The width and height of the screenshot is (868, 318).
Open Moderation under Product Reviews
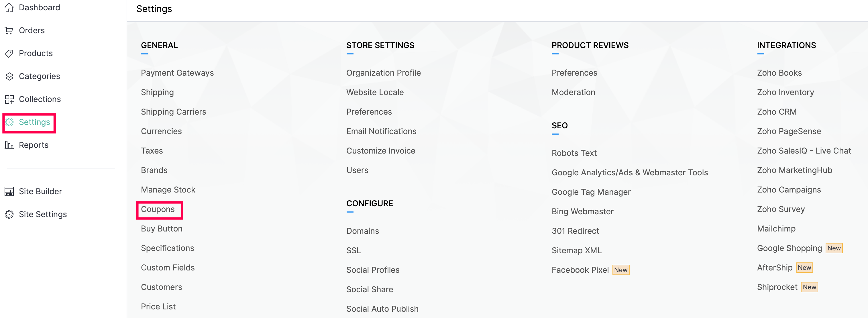click(x=573, y=92)
